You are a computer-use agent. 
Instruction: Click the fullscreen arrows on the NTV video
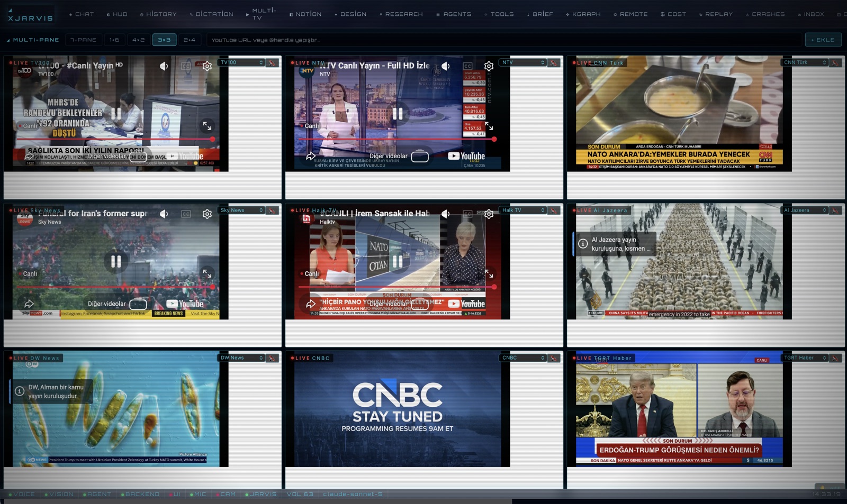point(489,126)
